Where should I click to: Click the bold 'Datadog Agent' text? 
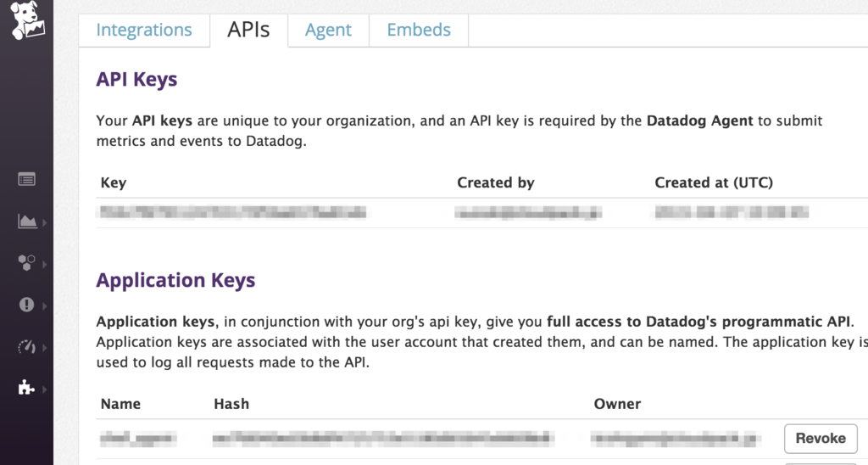(x=699, y=120)
